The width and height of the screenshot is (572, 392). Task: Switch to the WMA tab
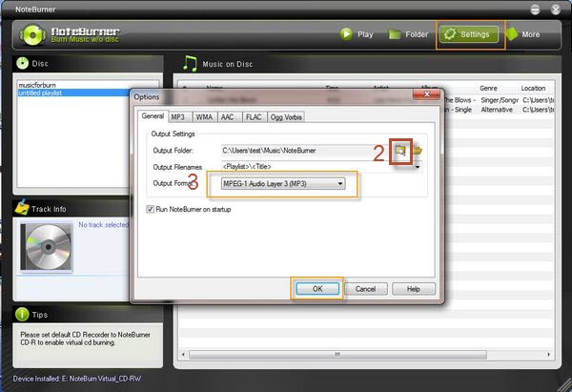coord(204,117)
